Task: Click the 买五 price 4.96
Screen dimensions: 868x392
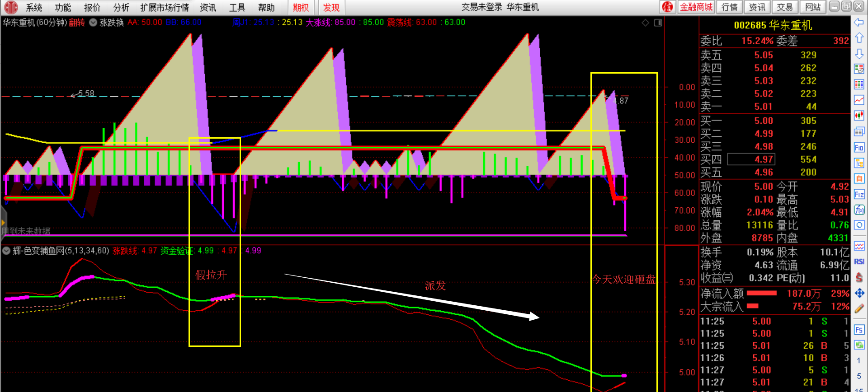Action: [x=764, y=173]
